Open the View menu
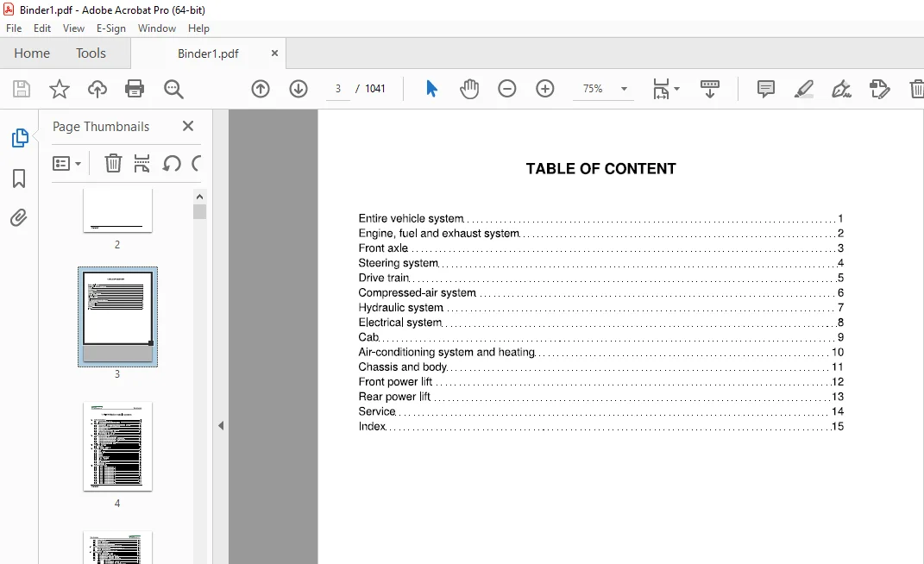Viewport: 924px width, 564px height. coord(73,28)
